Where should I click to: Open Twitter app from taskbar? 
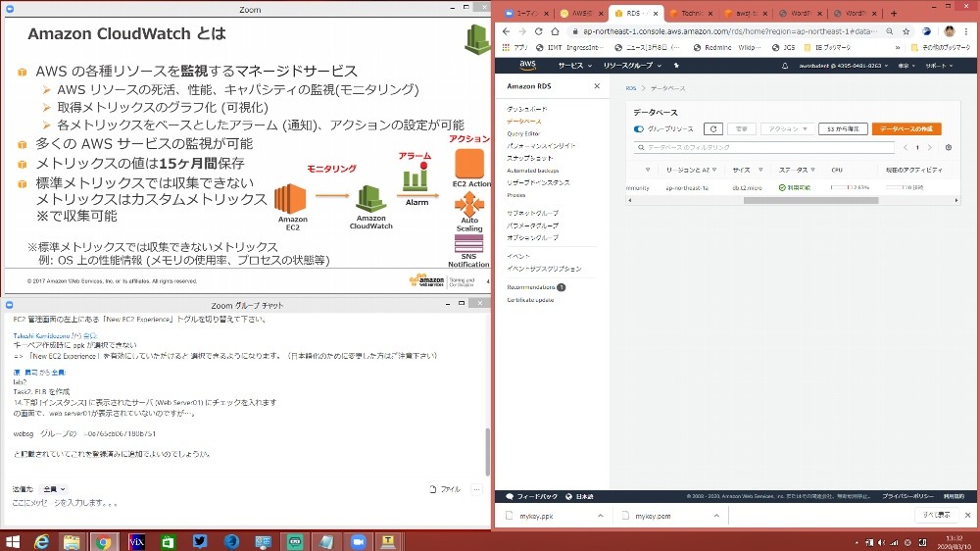200,541
